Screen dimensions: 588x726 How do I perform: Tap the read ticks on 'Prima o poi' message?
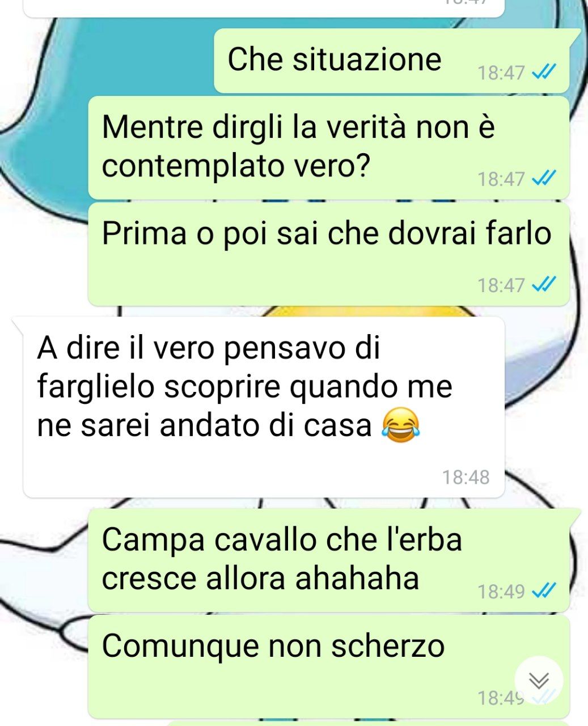click(x=544, y=284)
